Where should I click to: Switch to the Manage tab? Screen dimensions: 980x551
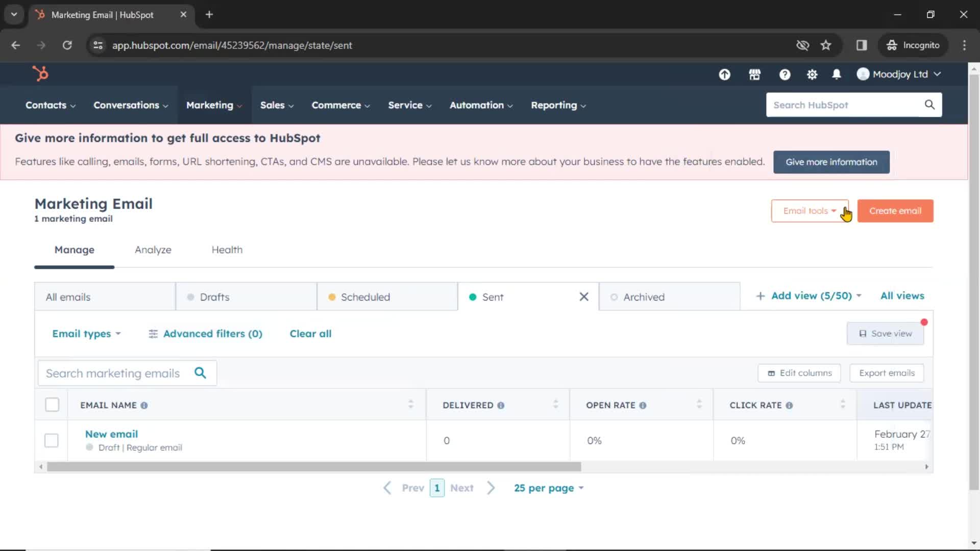click(x=75, y=250)
